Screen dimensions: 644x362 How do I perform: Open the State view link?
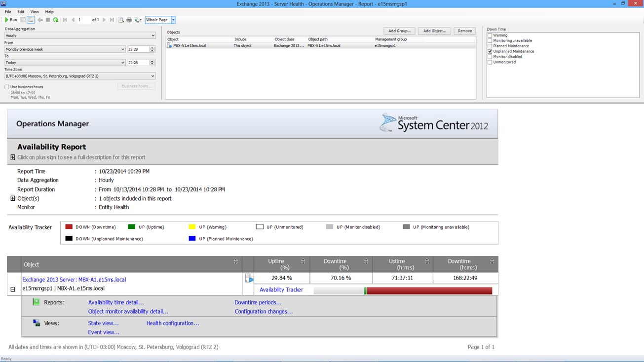click(x=104, y=324)
